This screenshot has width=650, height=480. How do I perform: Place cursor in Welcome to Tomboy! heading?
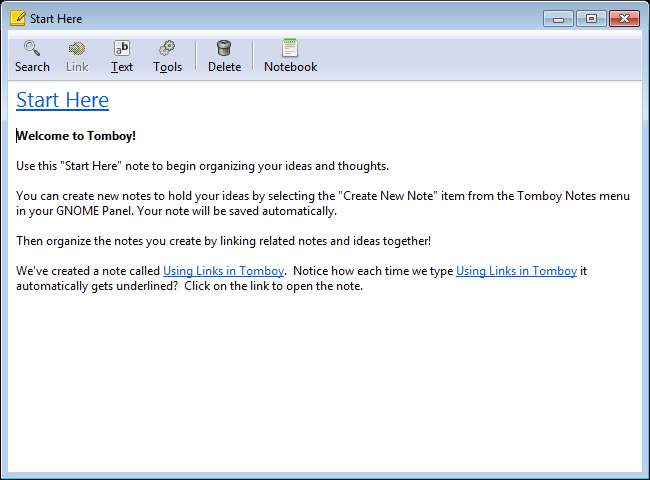[76, 136]
